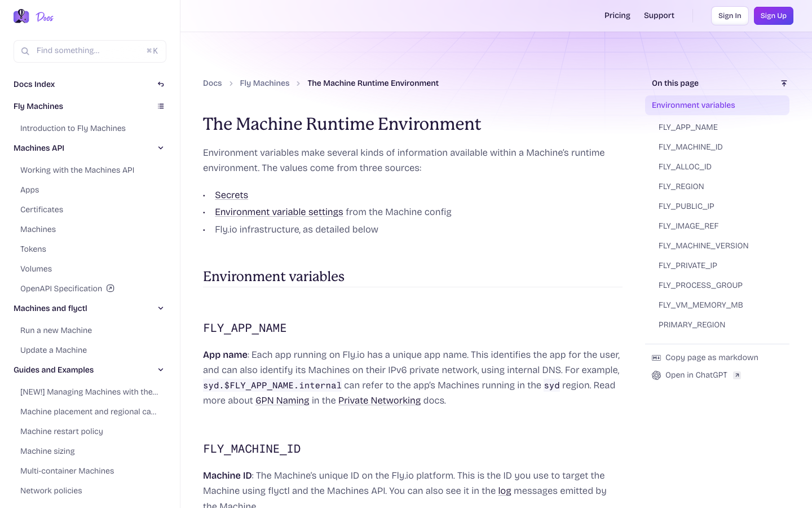Viewport: 812px width, 508px height.
Task: Click the scroll-to-top icon in On this page
Action: (x=784, y=83)
